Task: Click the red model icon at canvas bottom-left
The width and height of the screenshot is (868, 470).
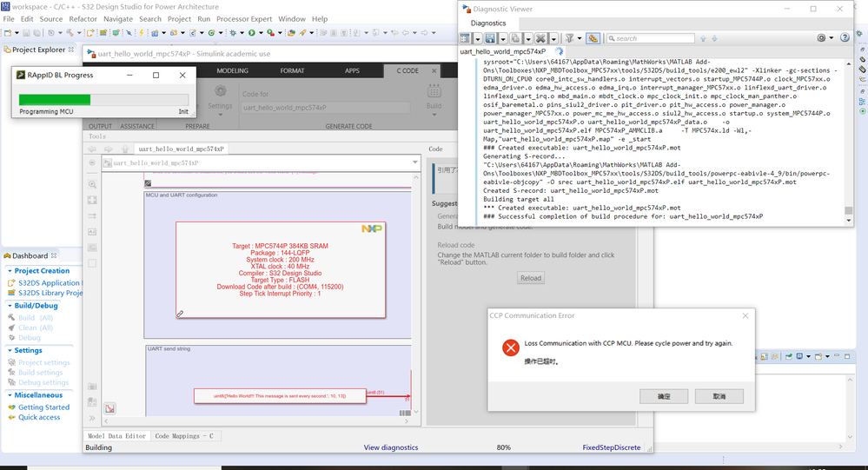Action: coord(110,408)
